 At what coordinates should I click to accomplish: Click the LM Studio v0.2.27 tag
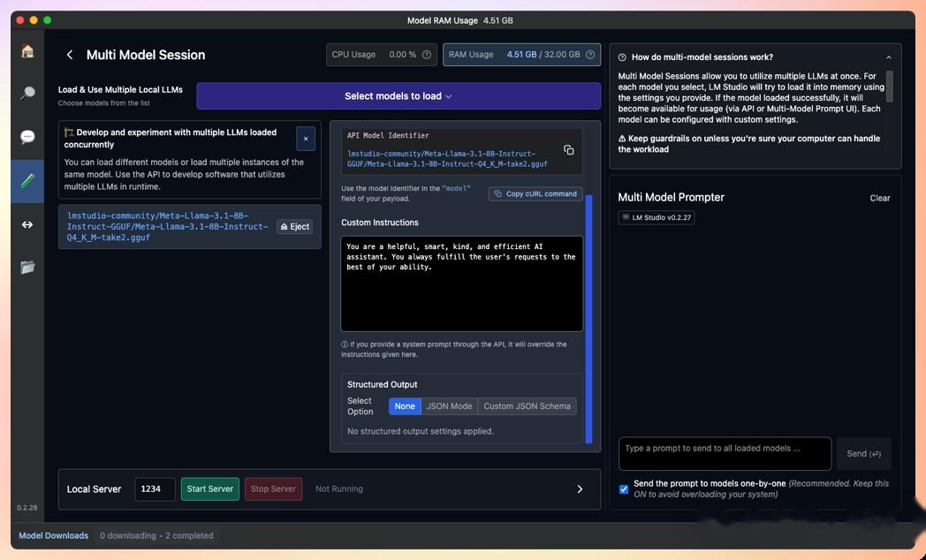(x=657, y=218)
